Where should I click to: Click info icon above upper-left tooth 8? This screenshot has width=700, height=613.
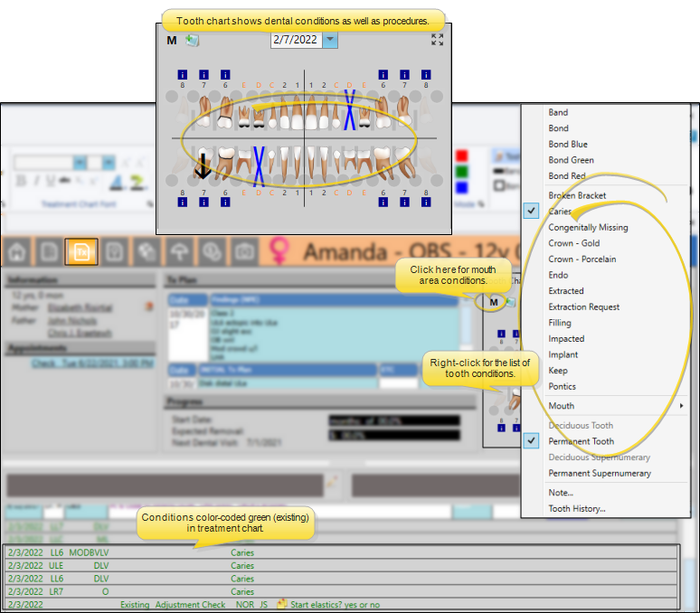182,74
